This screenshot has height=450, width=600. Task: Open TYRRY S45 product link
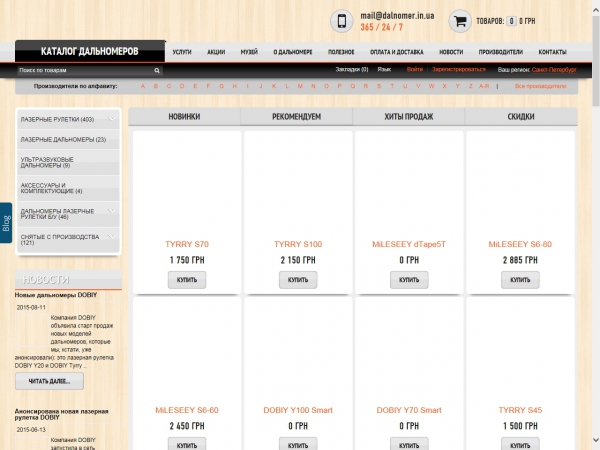[520, 410]
